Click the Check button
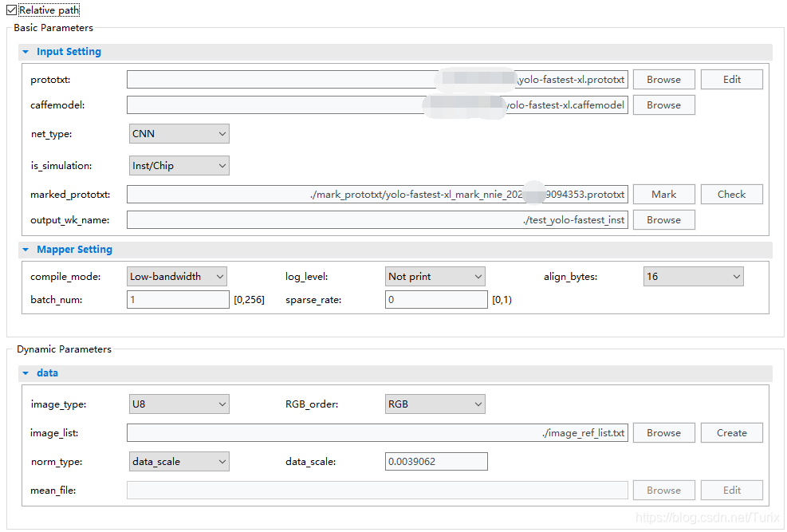This screenshot has height=532, width=787. (x=731, y=195)
